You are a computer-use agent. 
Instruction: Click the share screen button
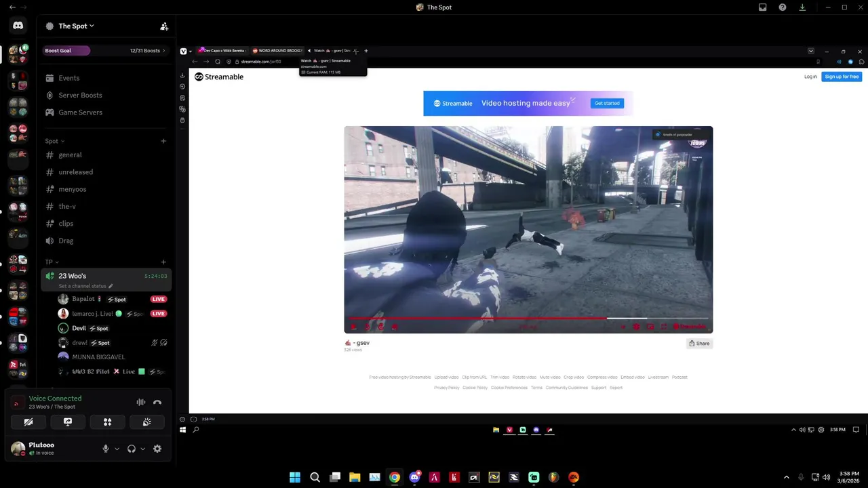coord(68,422)
